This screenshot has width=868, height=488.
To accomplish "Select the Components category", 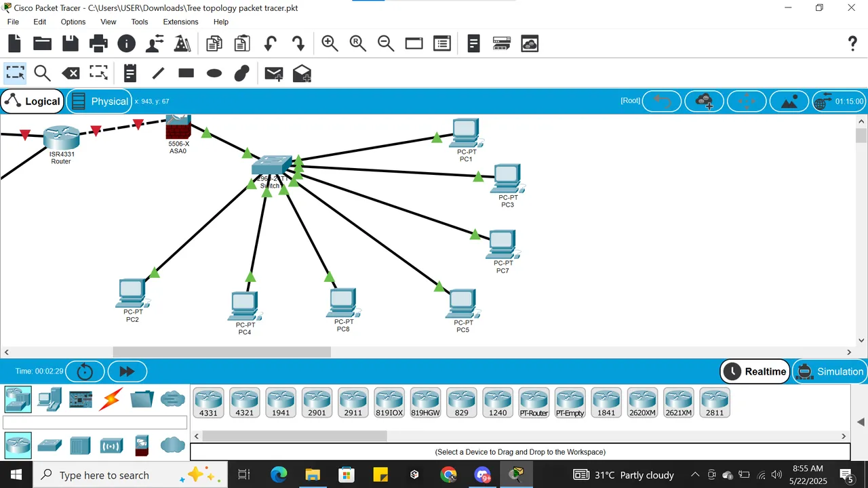I will click(81, 399).
